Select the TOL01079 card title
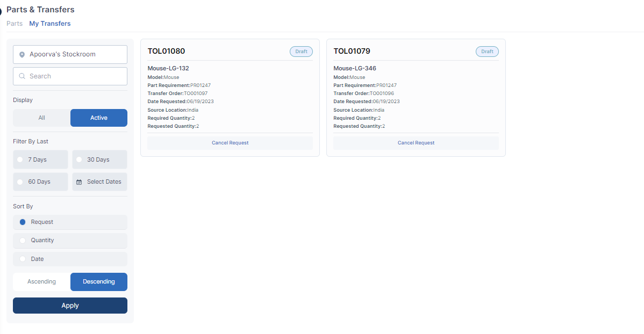This screenshot has height=334, width=644. pyautogui.click(x=352, y=52)
